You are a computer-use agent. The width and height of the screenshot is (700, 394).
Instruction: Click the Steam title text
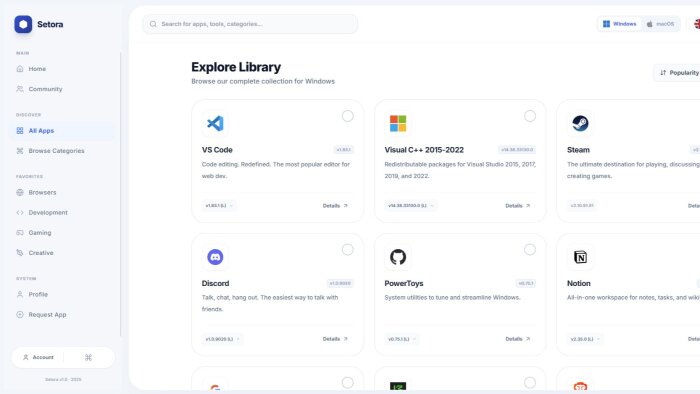tap(578, 150)
